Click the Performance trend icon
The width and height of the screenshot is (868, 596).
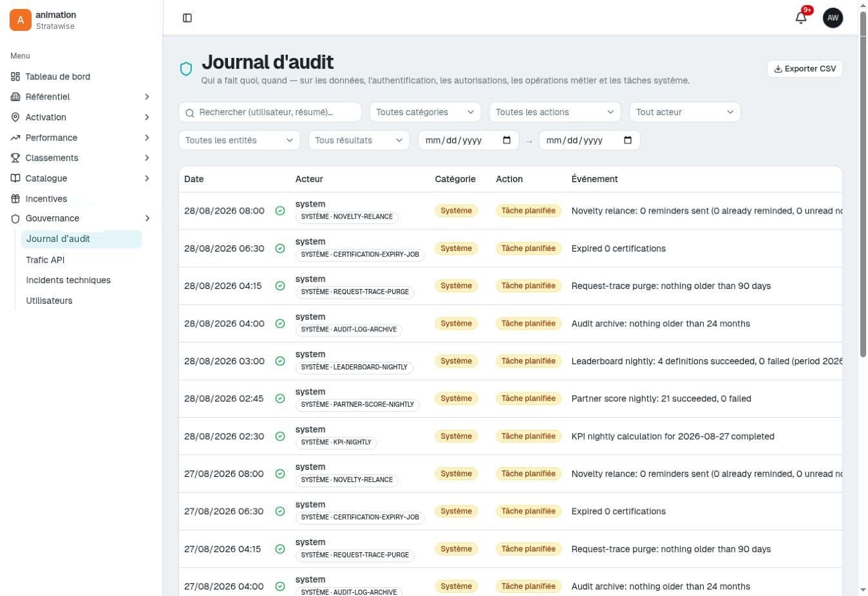pyautogui.click(x=15, y=138)
